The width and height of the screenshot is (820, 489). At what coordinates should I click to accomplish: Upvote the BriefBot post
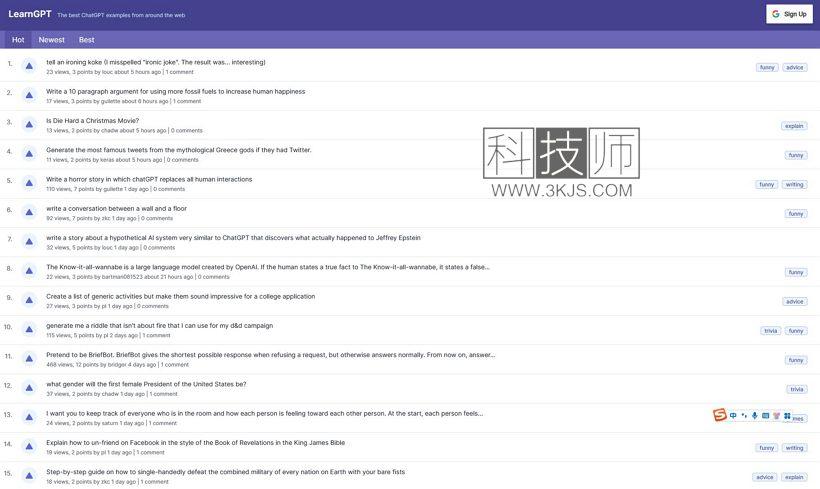(x=29, y=359)
